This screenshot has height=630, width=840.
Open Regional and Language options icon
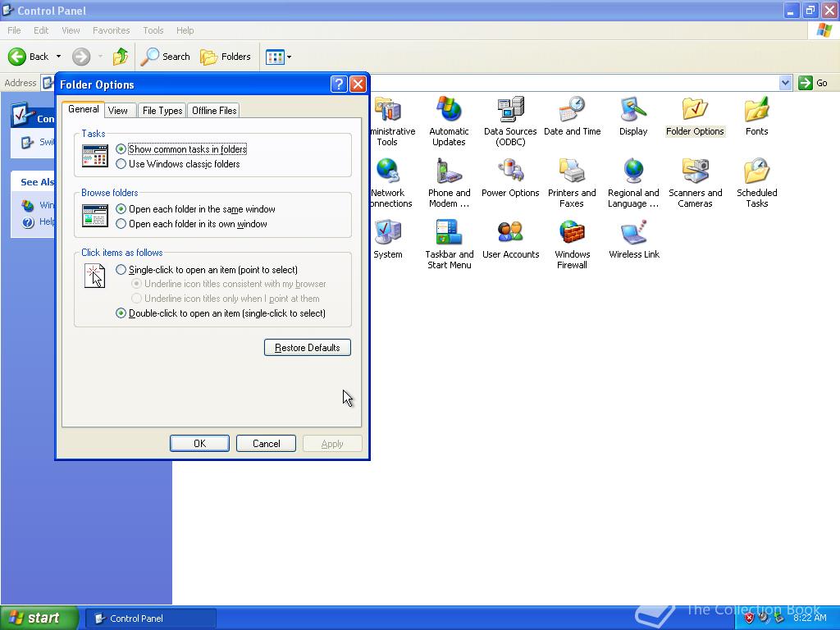click(x=633, y=183)
